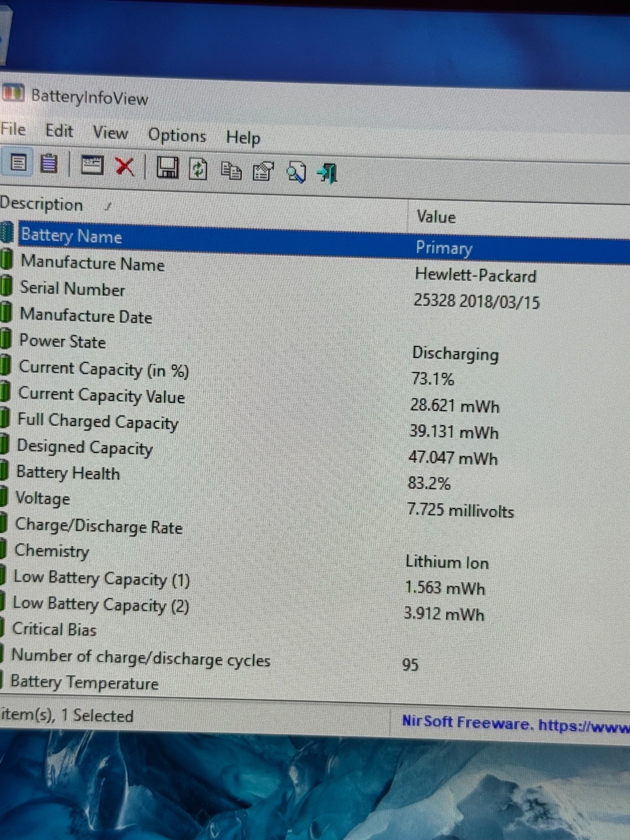630x840 pixels.
Task: Click the 95 cycles value
Action: click(x=410, y=665)
